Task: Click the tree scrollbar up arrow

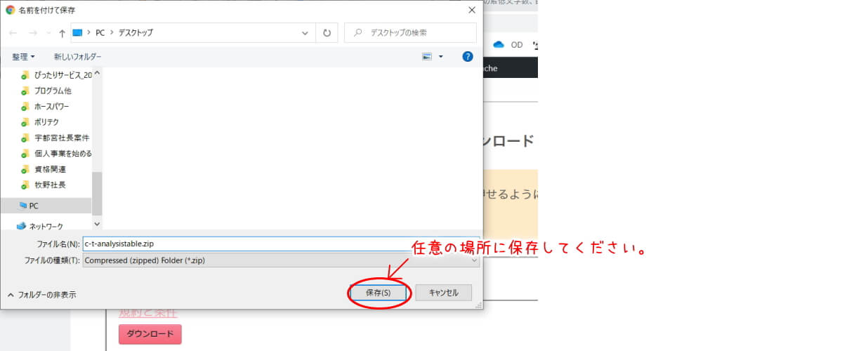Action: (97, 72)
